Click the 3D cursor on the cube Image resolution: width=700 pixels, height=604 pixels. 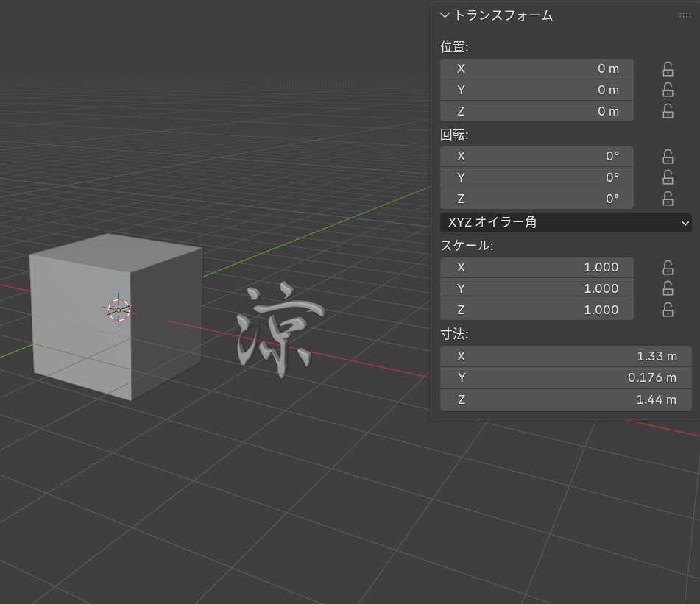coord(119,310)
